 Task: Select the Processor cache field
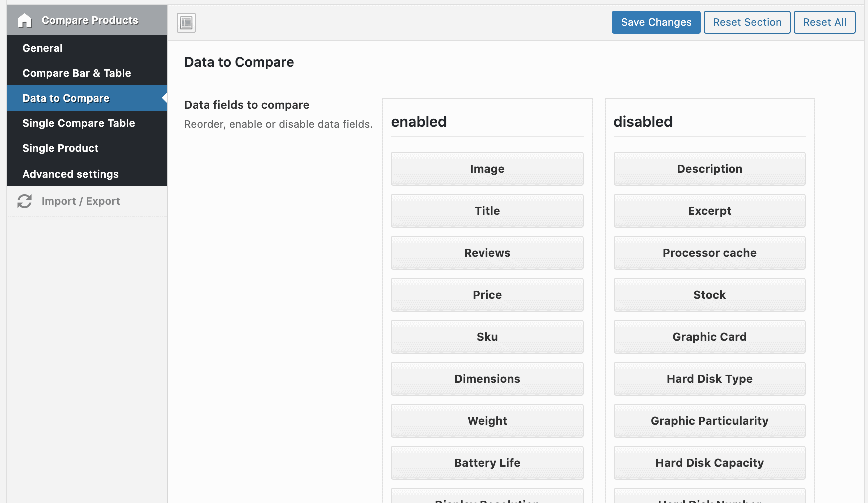[709, 253]
